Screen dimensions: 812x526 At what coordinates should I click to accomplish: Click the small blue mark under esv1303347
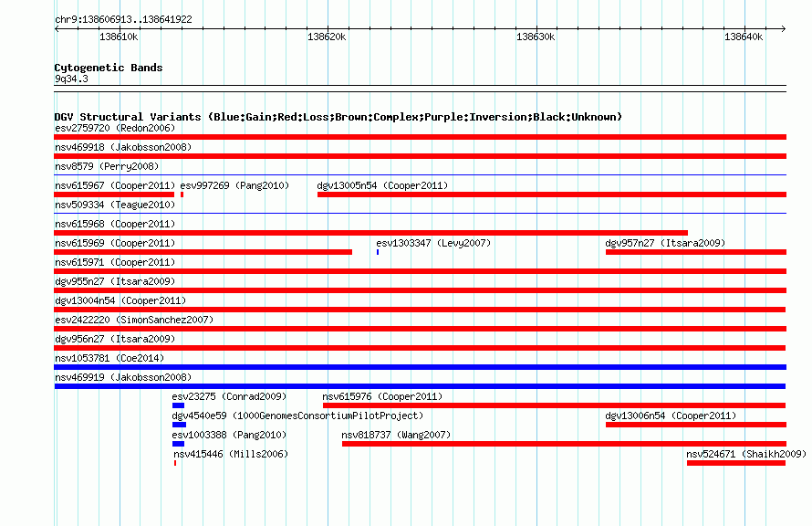[378, 252]
